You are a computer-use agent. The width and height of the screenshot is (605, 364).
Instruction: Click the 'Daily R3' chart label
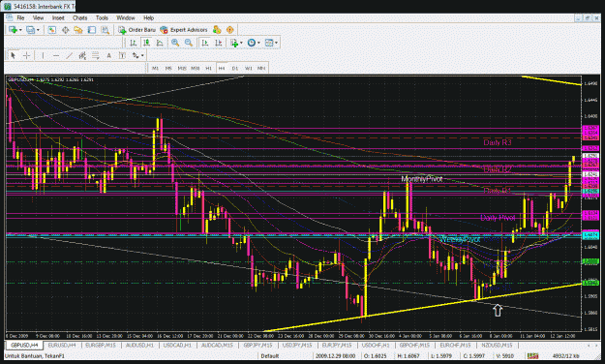497,142
